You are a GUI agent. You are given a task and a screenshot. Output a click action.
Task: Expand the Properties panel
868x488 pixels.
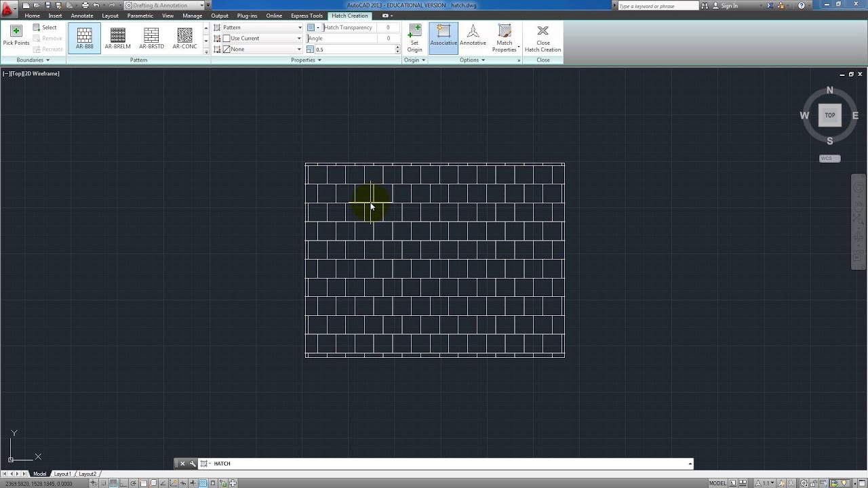306,60
